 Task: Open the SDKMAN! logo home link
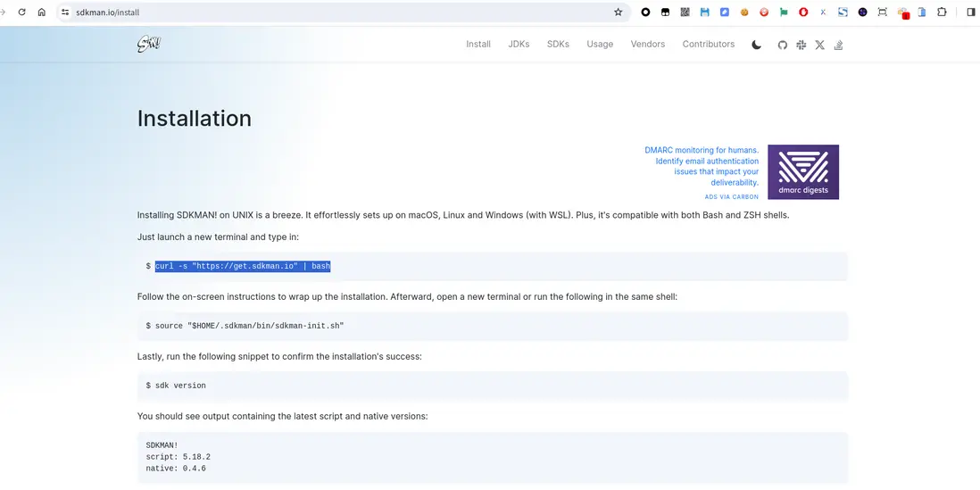[149, 45]
